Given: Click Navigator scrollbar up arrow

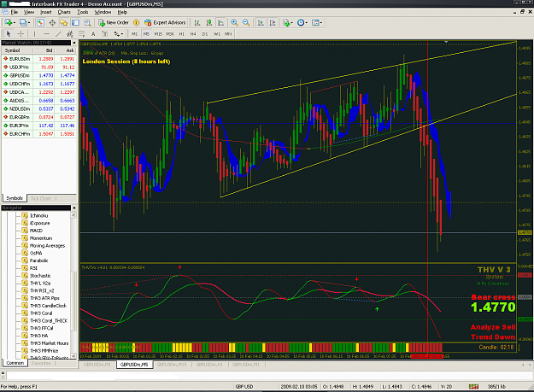Looking at the screenshot, I should (73, 215).
